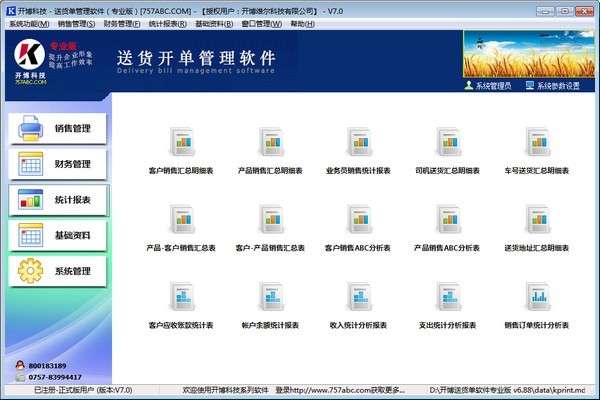The height and width of the screenshot is (400, 600).
Task: Click the database path in the status bar
Action: pyautogui.click(x=507, y=390)
